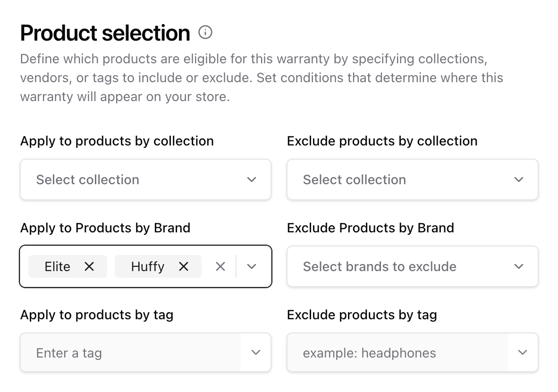
Task: Remove the Elite brand chip
Action: tap(89, 266)
